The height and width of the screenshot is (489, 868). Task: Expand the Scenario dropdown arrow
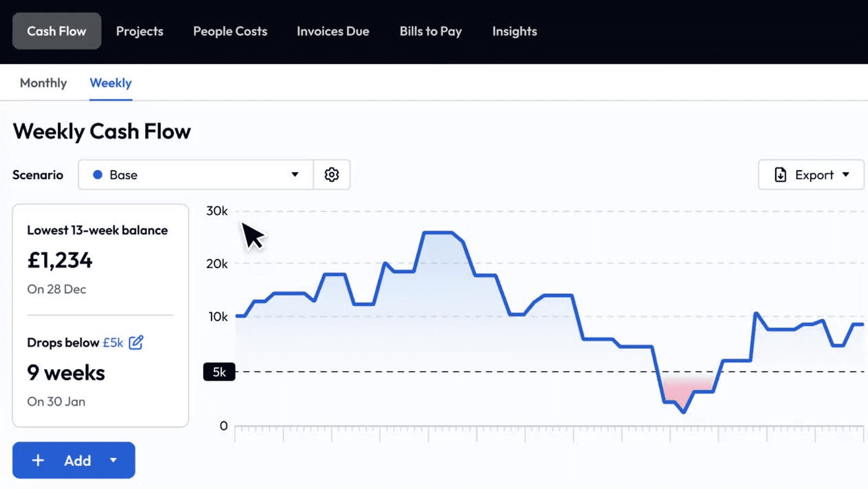point(295,175)
